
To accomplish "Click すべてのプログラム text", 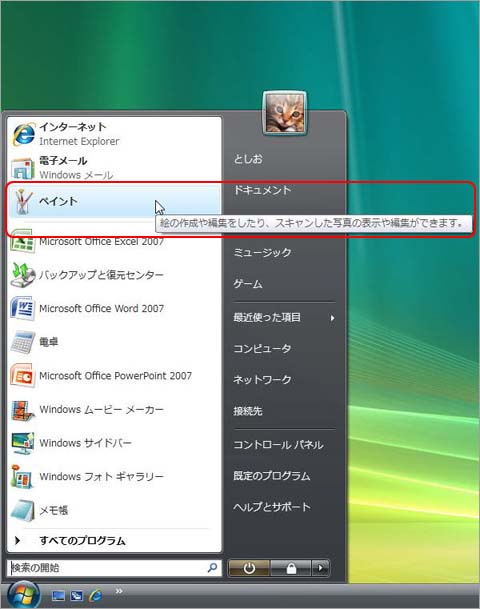I will click(82, 541).
